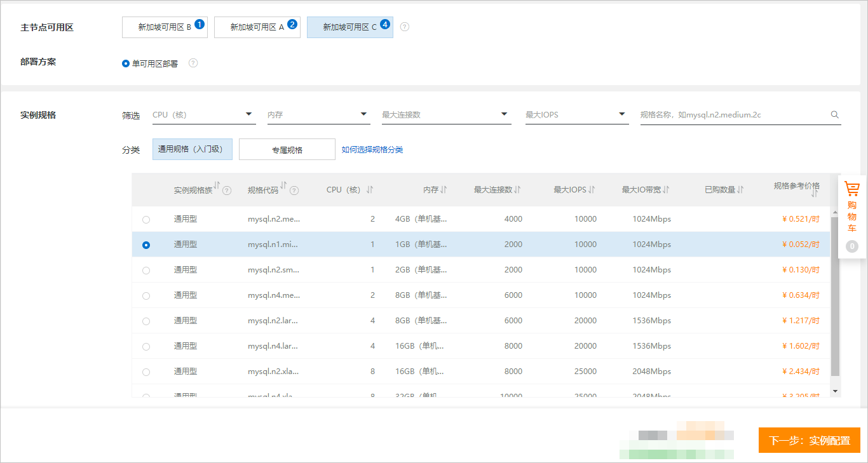
Task: Select 单可用区部署 radio option
Action: [x=126, y=64]
